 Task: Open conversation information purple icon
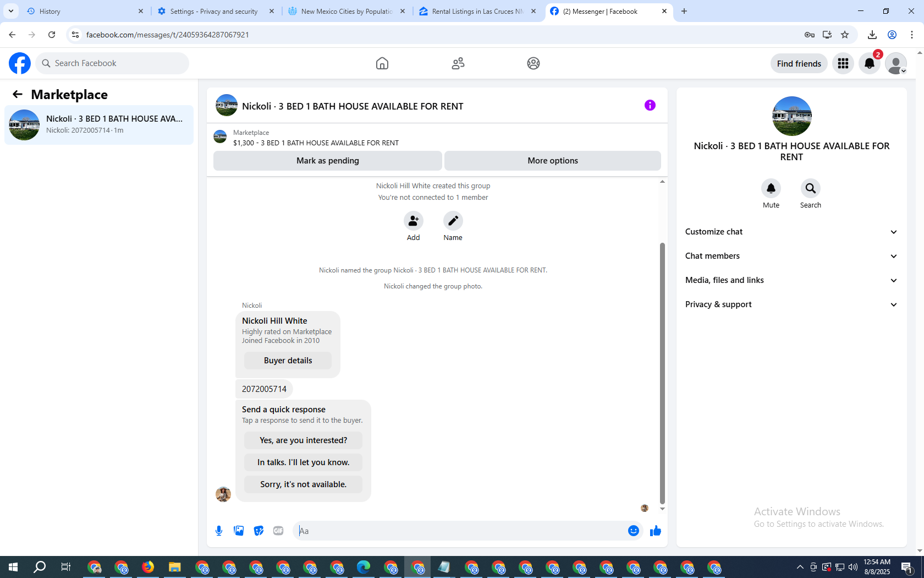(x=650, y=105)
